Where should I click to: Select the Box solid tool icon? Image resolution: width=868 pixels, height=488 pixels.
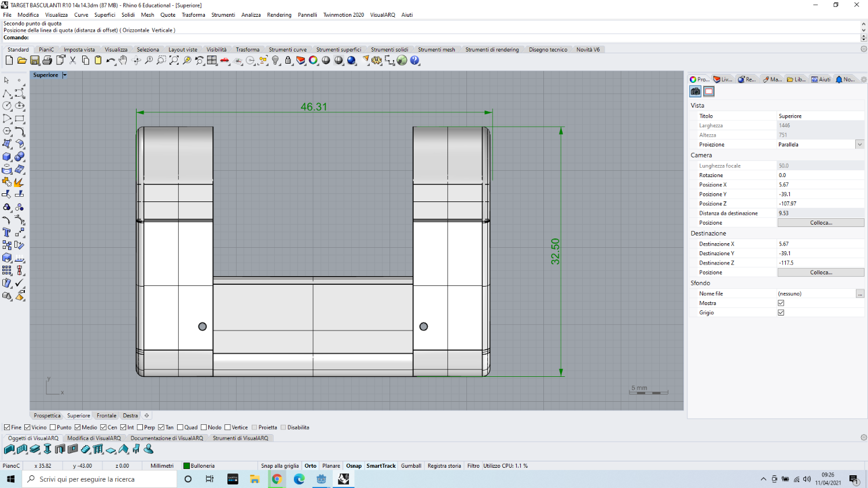(x=7, y=156)
